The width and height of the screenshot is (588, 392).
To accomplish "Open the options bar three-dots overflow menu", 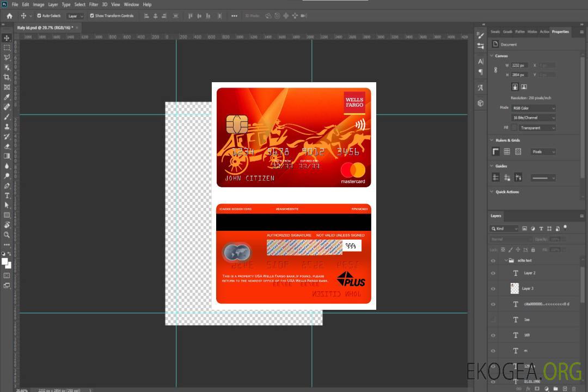I will (x=234, y=16).
